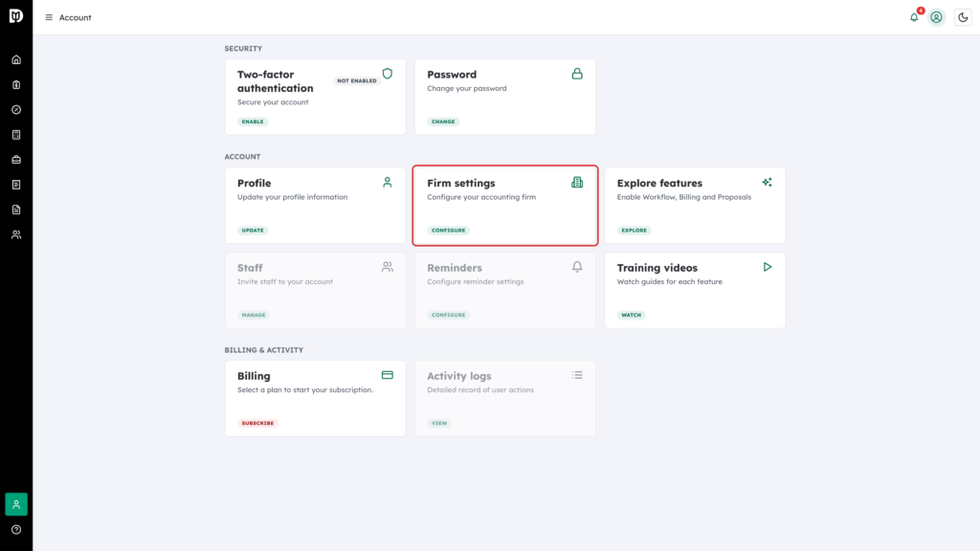Click 'Change your password' text

click(467, 88)
